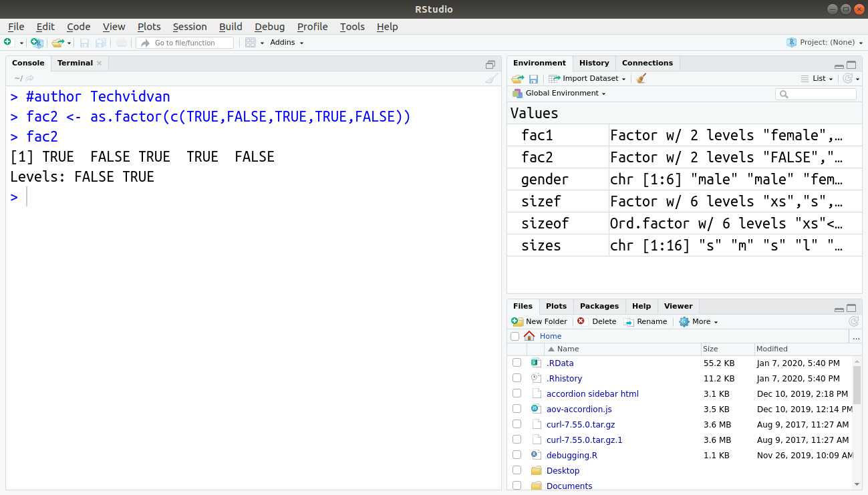This screenshot has width=868, height=495.
Task: Load workspace using the open folder icon
Action: [x=517, y=78]
